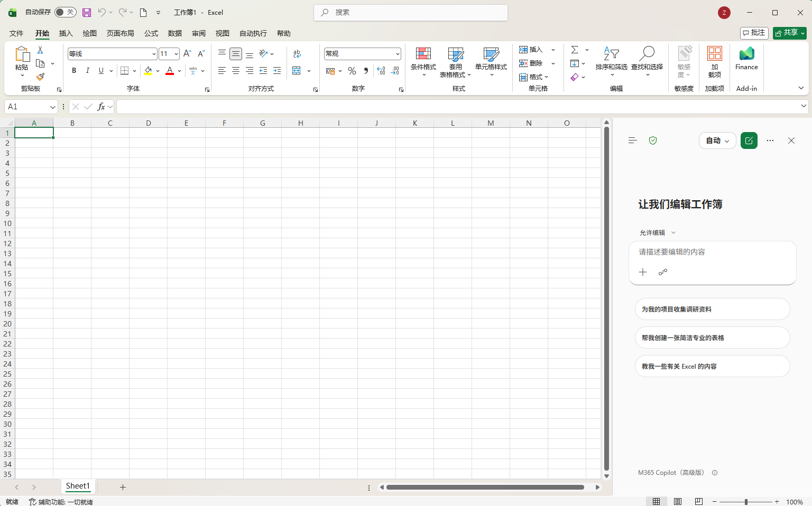Switch to Page Layout view in status bar
Viewport: 812px width, 506px height.
(x=678, y=501)
